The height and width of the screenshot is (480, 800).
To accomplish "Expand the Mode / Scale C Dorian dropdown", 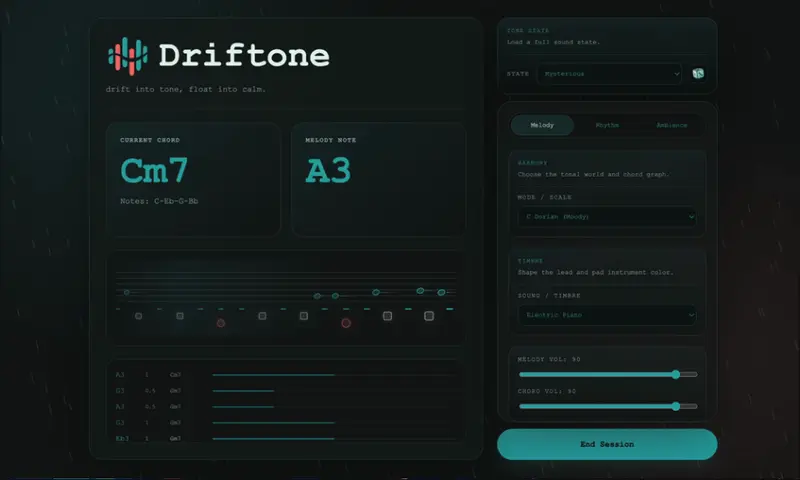I will (607, 217).
